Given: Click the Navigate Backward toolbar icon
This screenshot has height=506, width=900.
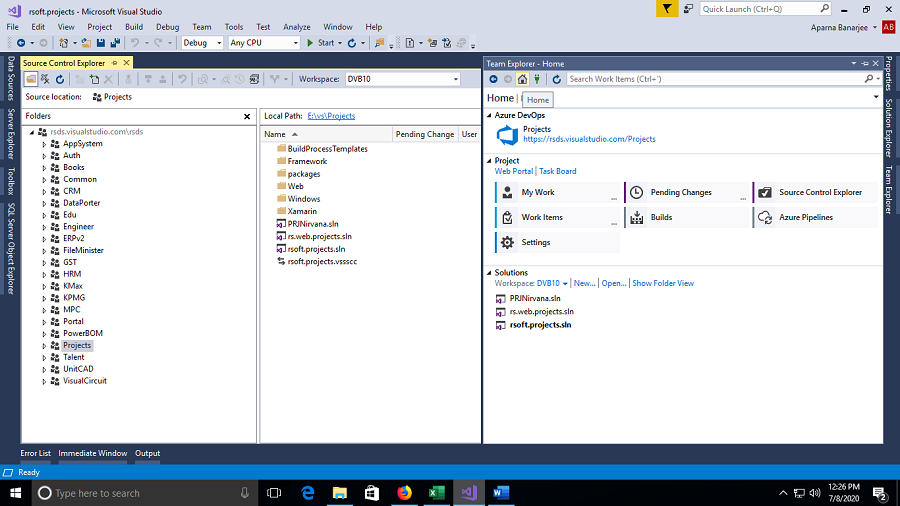Looking at the screenshot, I should [x=21, y=43].
